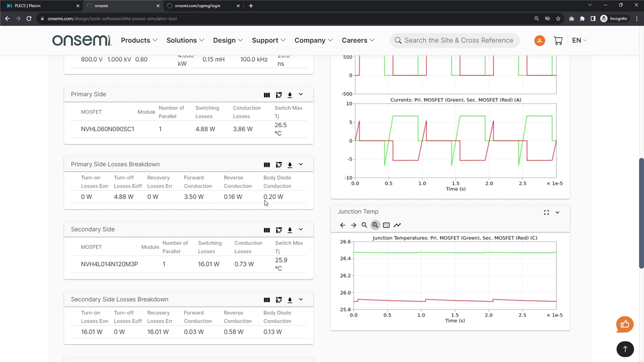644x362 pixels.
Task: Open the browser side panel icon
Action: point(593,19)
